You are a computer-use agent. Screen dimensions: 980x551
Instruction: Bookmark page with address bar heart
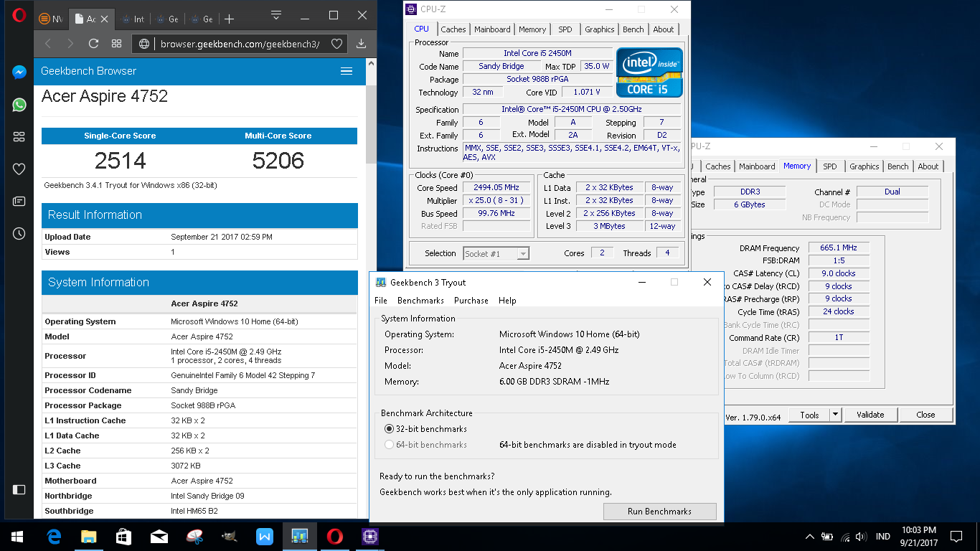point(336,44)
